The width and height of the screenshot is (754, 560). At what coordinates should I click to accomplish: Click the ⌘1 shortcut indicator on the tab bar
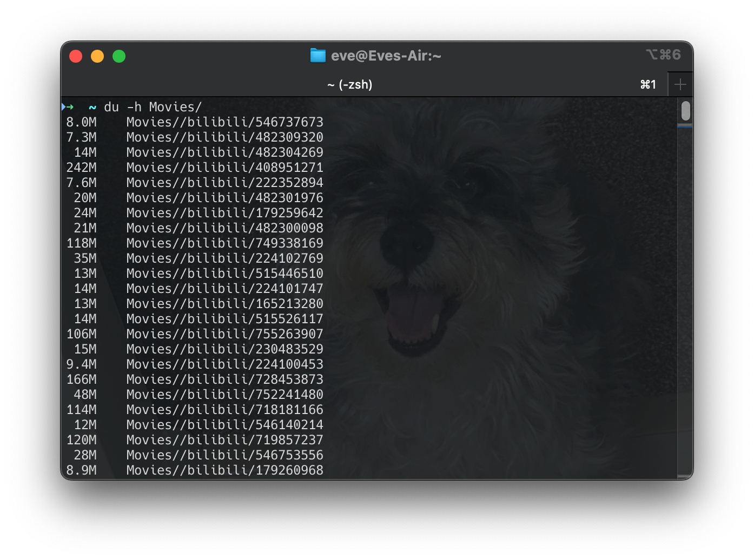point(647,84)
